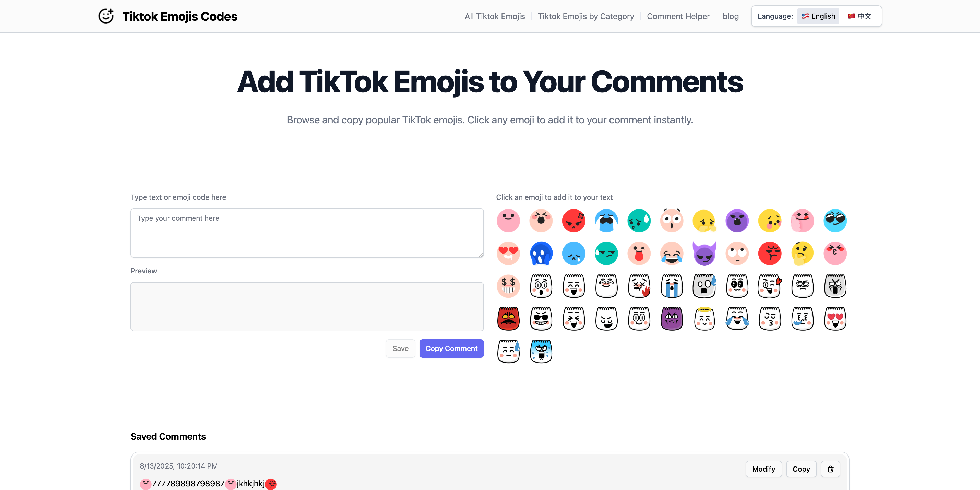Viewport: 980px width, 490px height.
Task: Insert the winking square emoji with red heart
Action: (770, 286)
